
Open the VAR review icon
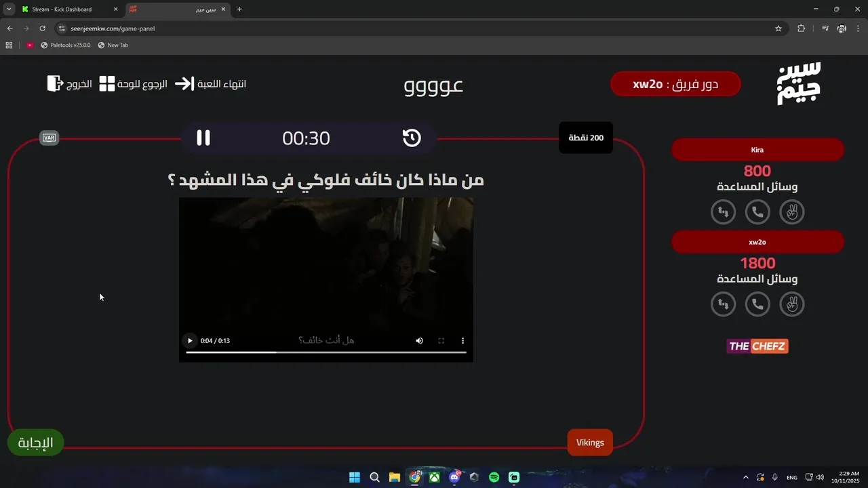[x=49, y=138]
